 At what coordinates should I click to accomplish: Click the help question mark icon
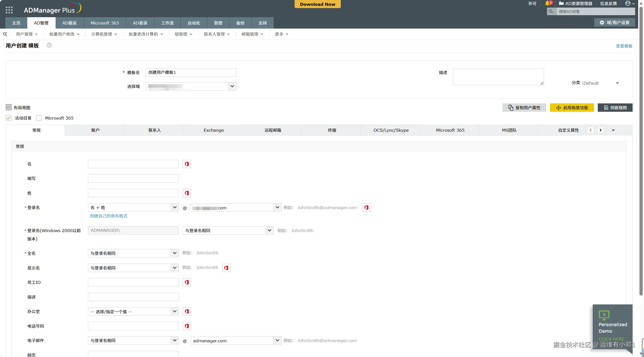(x=49, y=45)
